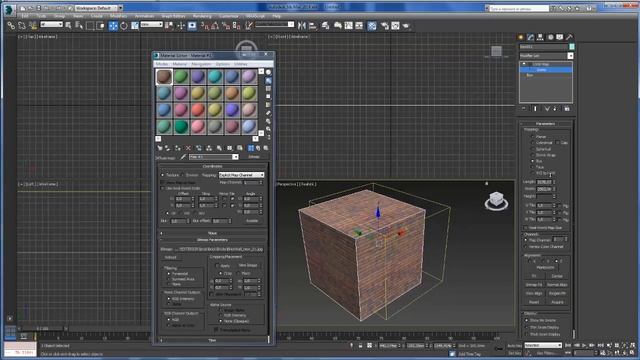The height and width of the screenshot is (360, 640).
Task: Click the Unlink Selection tool
Action: [x=22, y=26]
